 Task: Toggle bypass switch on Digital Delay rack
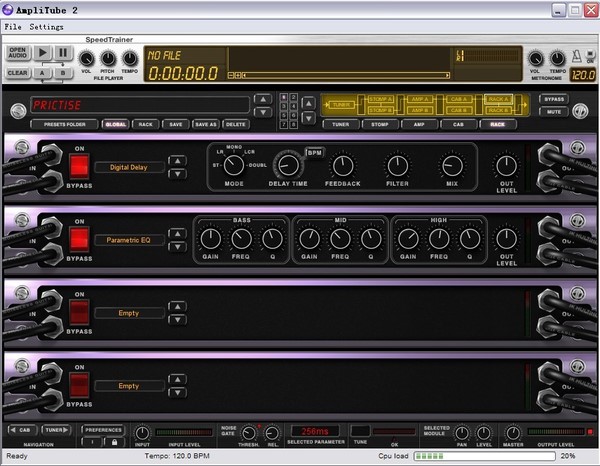[x=79, y=167]
